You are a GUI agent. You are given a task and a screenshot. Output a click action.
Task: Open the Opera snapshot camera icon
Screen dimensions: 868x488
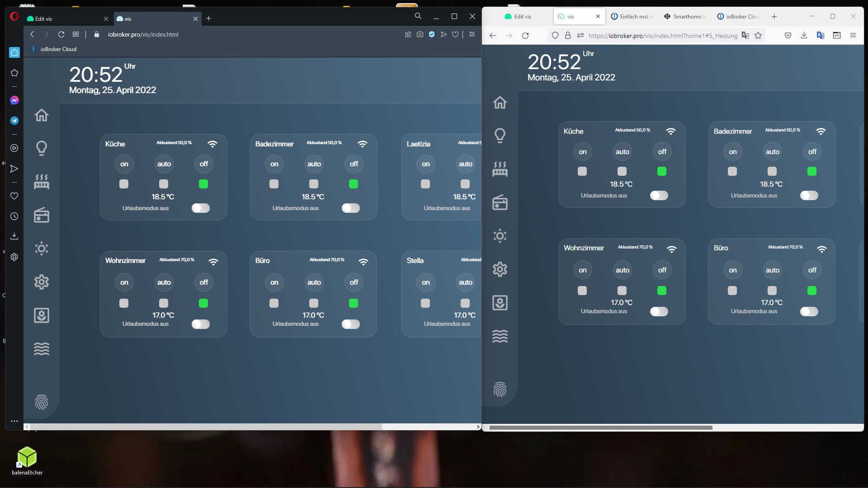[420, 34]
